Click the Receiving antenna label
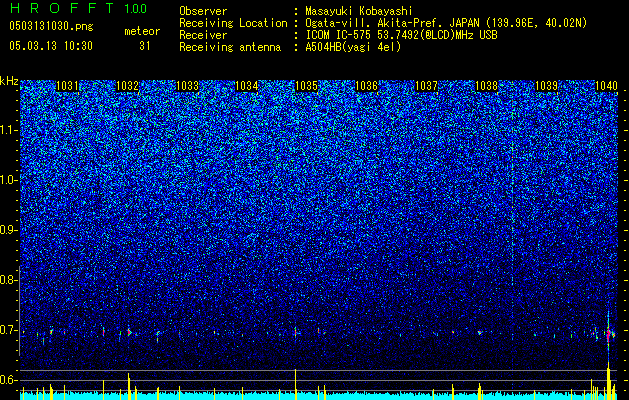This screenshot has height=400, width=629. tap(230, 47)
